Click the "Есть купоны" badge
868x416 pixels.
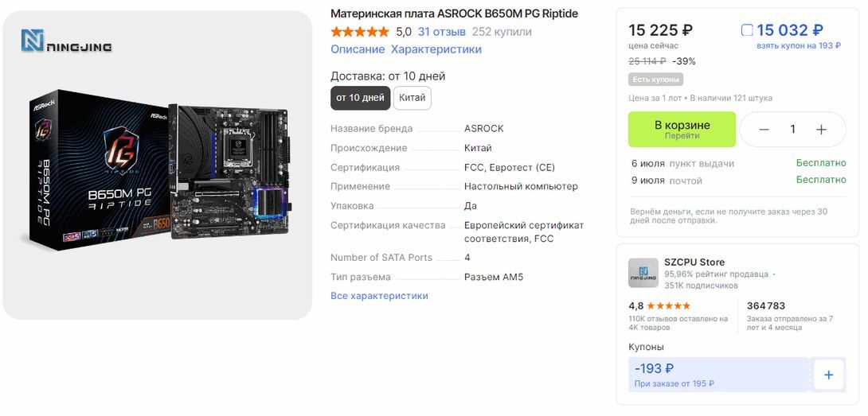coord(656,80)
